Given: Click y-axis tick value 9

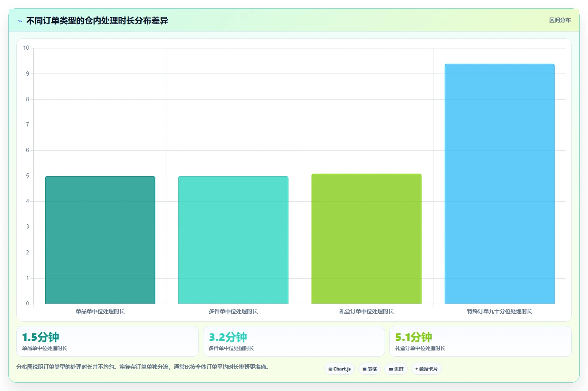Looking at the screenshot, I should (28, 74).
